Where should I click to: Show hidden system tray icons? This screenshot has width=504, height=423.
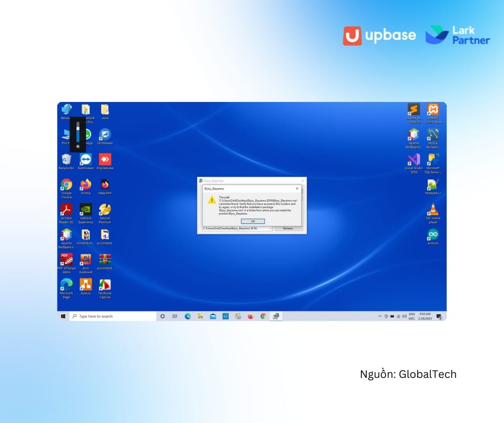[380, 316]
